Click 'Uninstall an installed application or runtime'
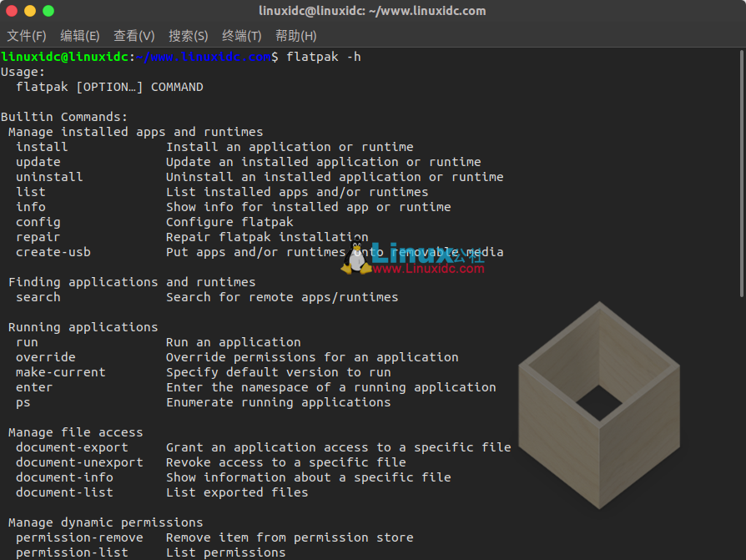746x560 pixels. coord(335,177)
